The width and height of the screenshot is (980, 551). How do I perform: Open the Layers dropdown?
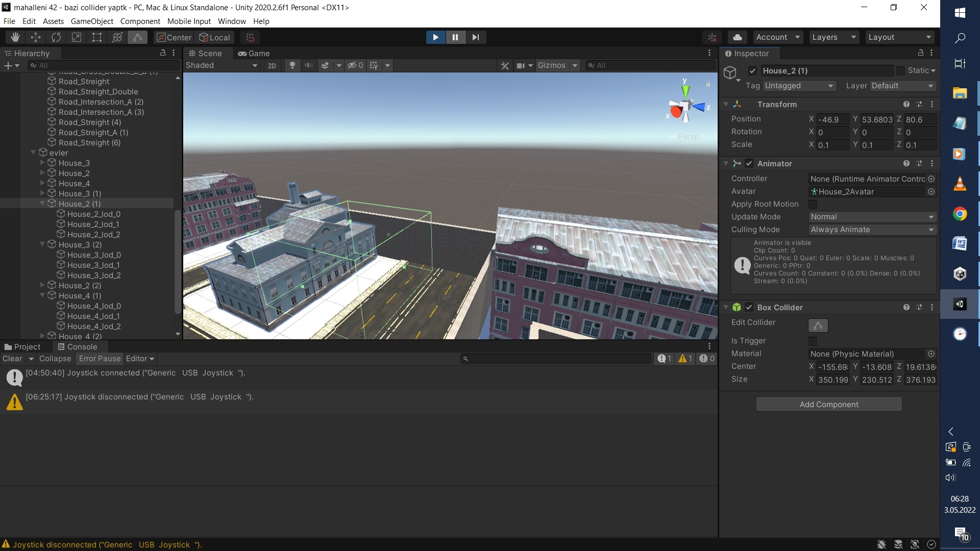tap(834, 37)
